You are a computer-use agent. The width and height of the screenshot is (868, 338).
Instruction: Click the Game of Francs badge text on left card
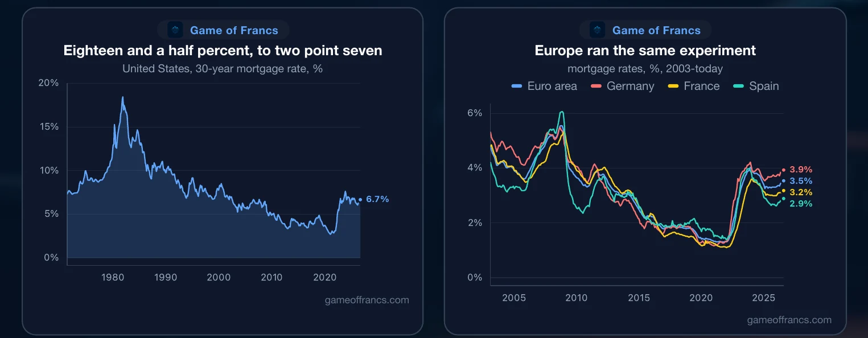click(x=234, y=30)
